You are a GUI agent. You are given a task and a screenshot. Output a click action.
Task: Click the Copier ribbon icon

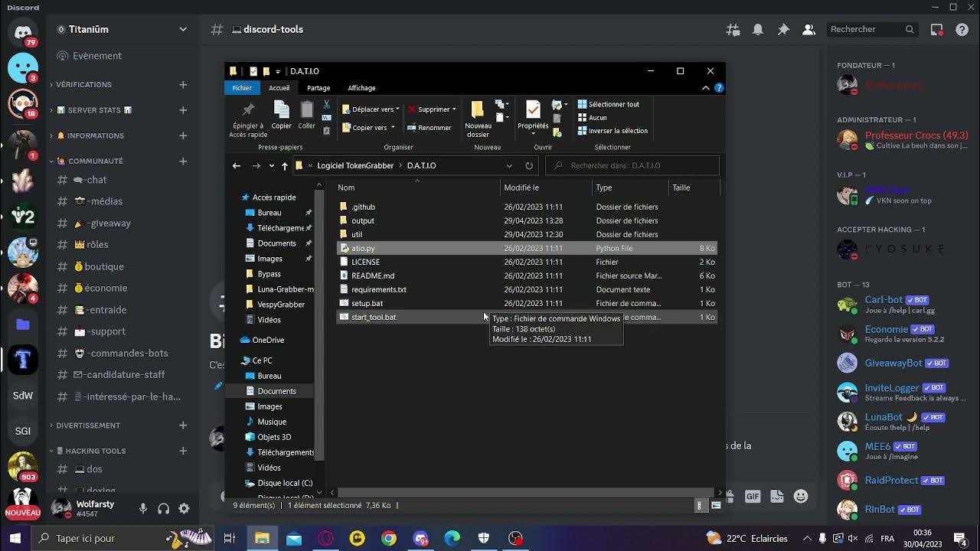click(281, 111)
